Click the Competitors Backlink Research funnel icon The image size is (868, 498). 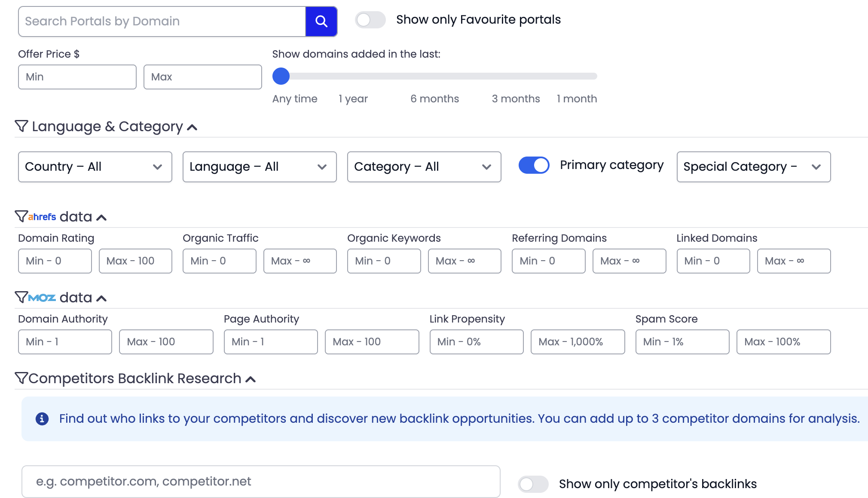pos(21,378)
